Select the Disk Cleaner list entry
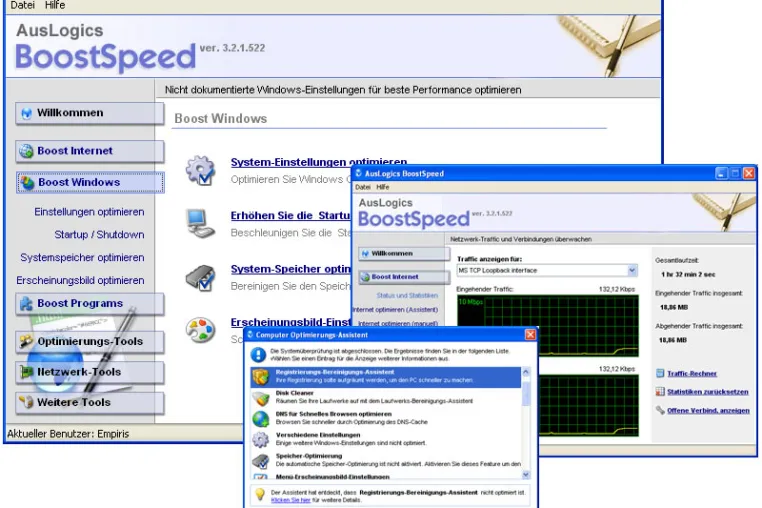Viewport: 762px width, 508px height. [x=385, y=398]
